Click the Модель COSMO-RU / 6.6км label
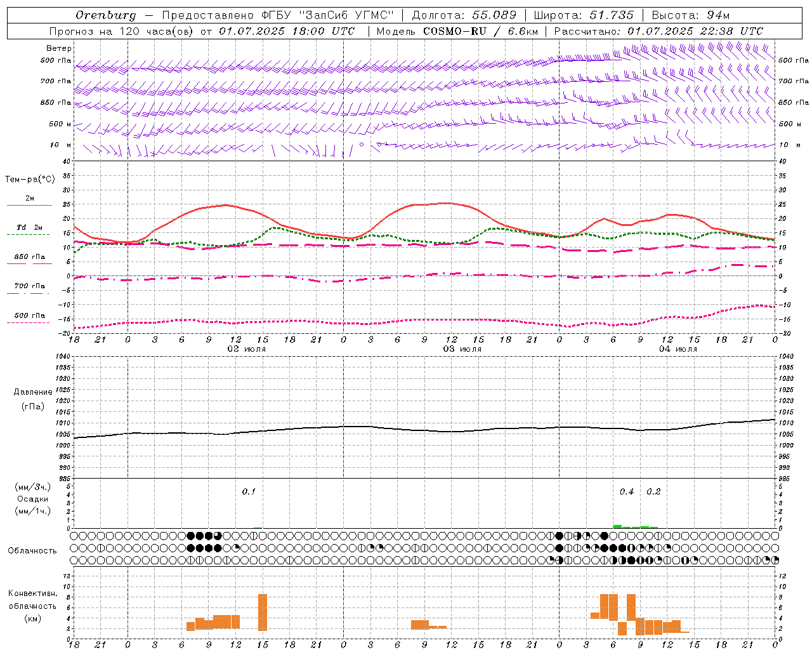 coord(457,31)
